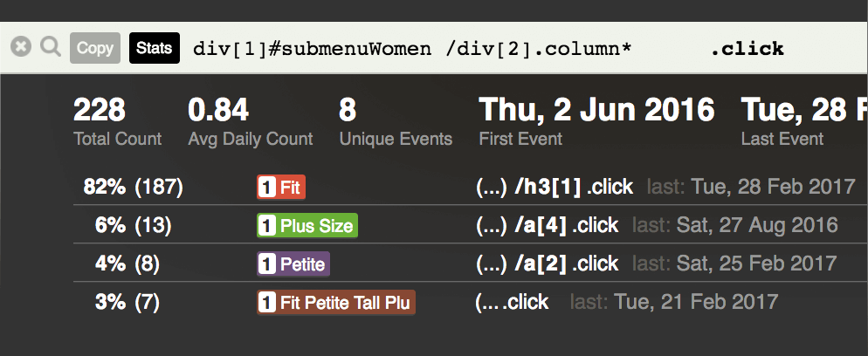The width and height of the screenshot is (868, 356).
Task: Click the 8 Unique Events statistic
Action: pos(396,121)
